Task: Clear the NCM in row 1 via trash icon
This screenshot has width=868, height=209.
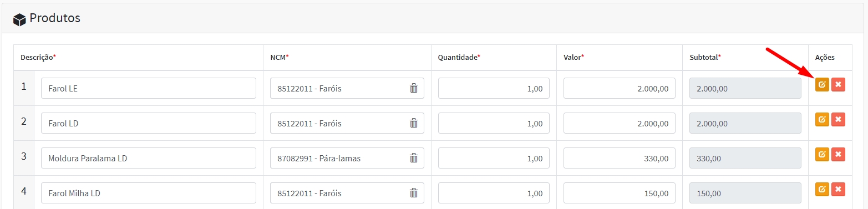Action: [x=414, y=88]
